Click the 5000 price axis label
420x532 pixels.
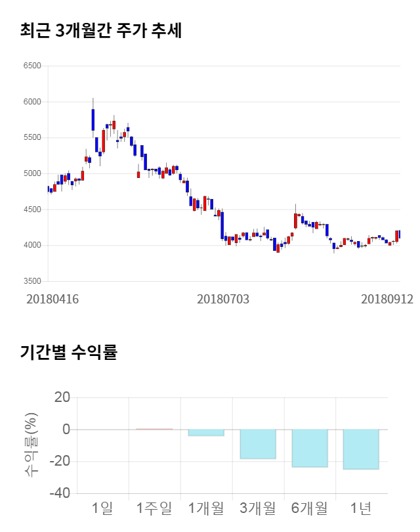[31, 174]
